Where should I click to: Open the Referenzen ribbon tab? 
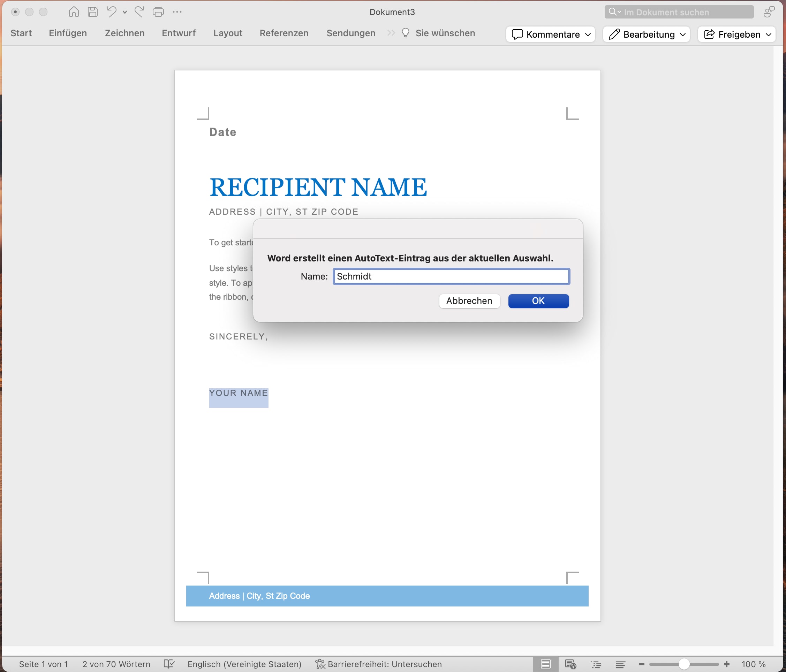[284, 33]
